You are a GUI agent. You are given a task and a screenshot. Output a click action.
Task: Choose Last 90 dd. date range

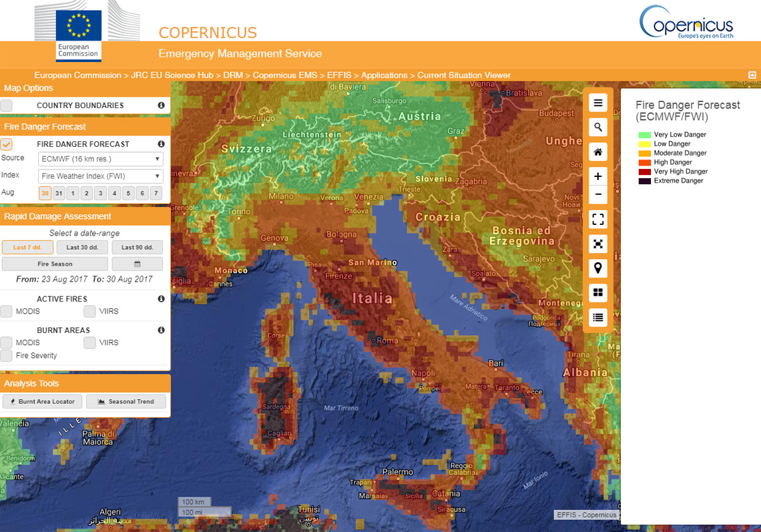pos(138,247)
